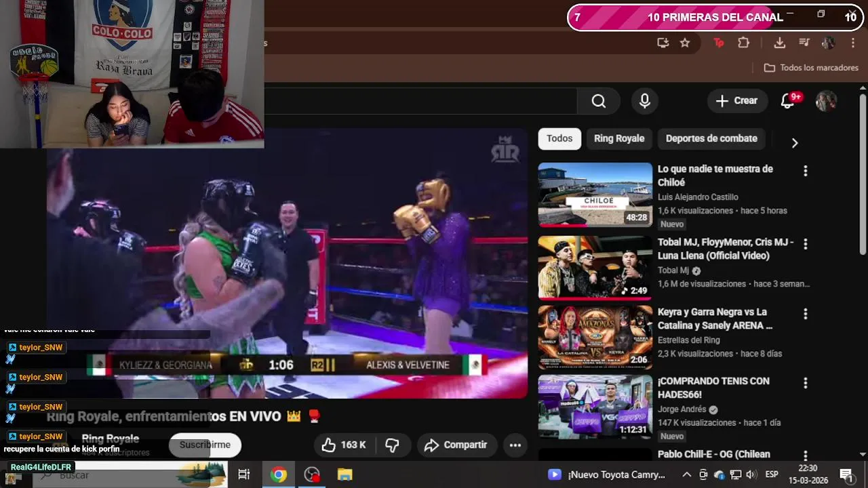This screenshot has width=868, height=488.
Task: Open the Nuevo Toyota Camry news widget
Action: click(608, 474)
